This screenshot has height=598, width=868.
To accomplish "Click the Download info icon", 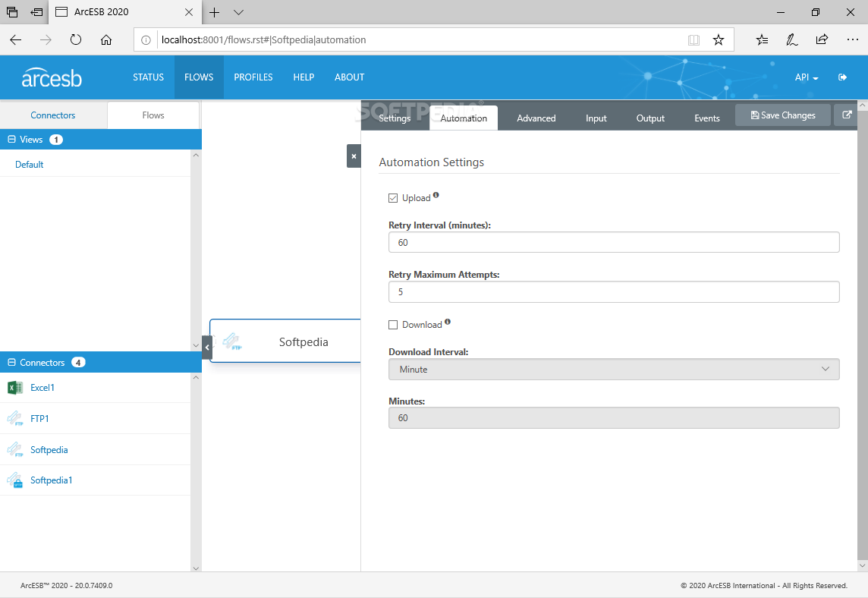I will [448, 322].
